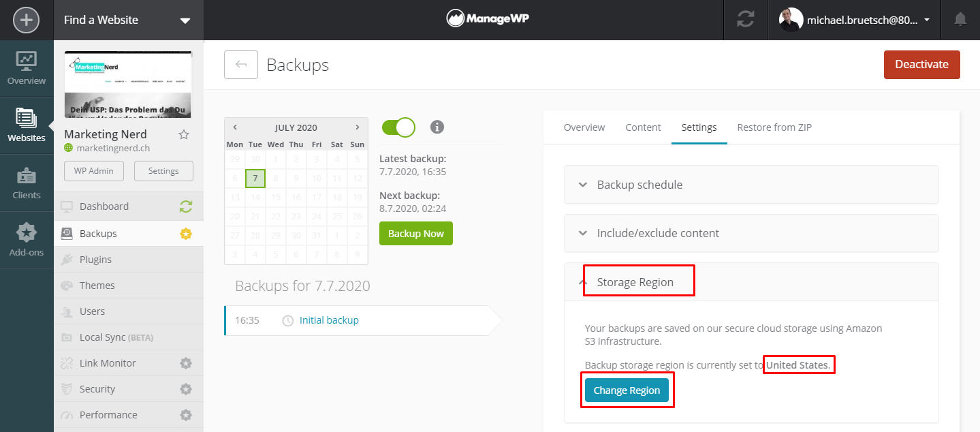
Task: Expand the Include/exclude content section
Action: pyautogui.click(x=751, y=233)
